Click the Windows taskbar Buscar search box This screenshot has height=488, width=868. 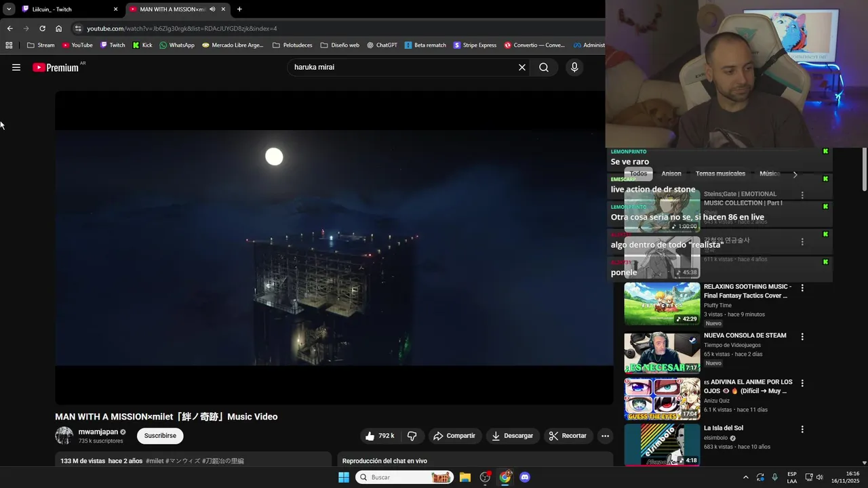tap(405, 477)
